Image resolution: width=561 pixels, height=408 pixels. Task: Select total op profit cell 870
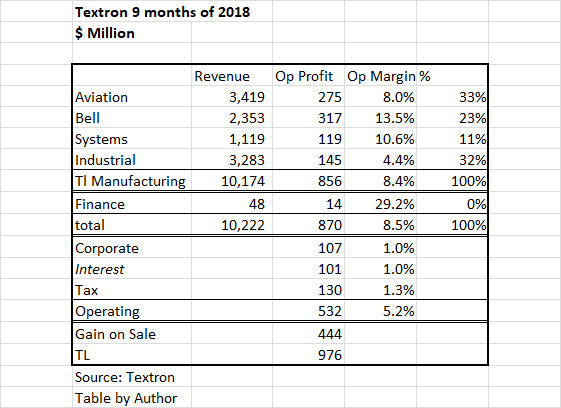click(308, 225)
